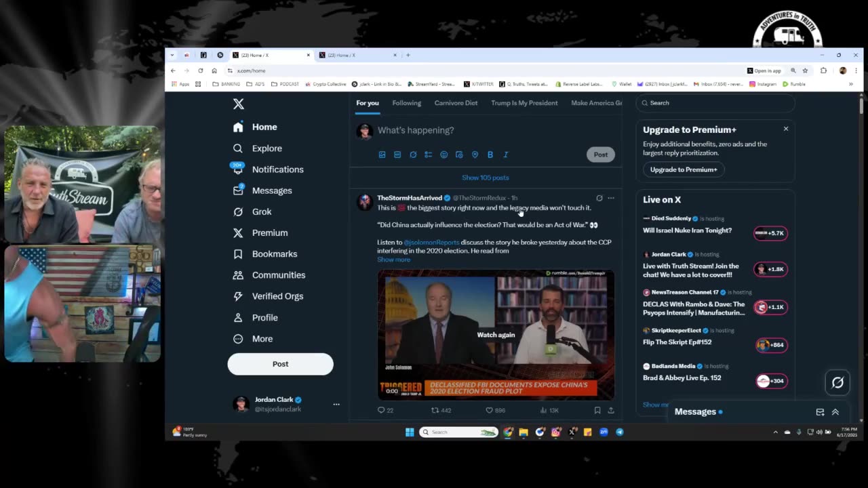Open @jsolomonReports mention link
This screenshot has width=868, height=488.
point(431,242)
